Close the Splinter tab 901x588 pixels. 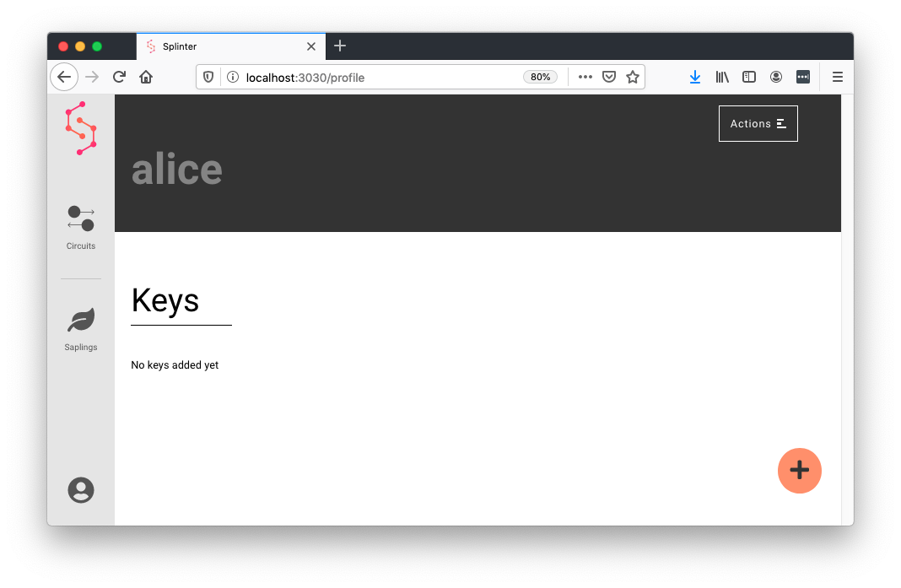(310, 46)
